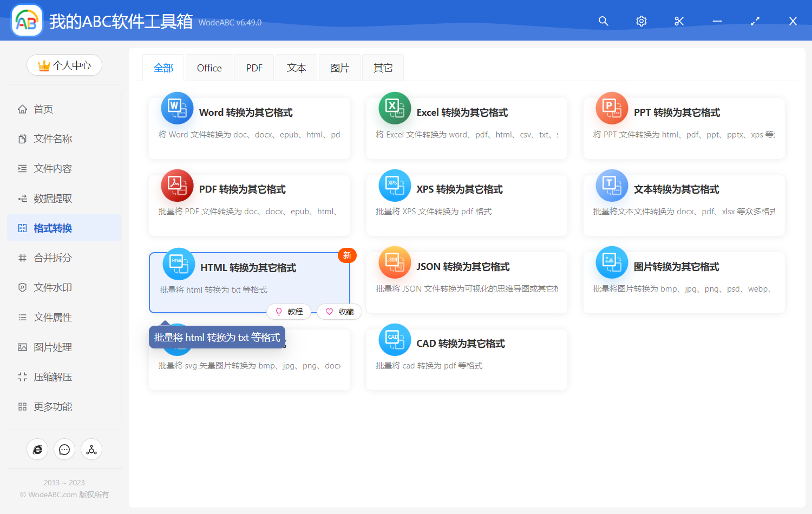
Task: Switch to the Office tab
Action: pos(209,67)
